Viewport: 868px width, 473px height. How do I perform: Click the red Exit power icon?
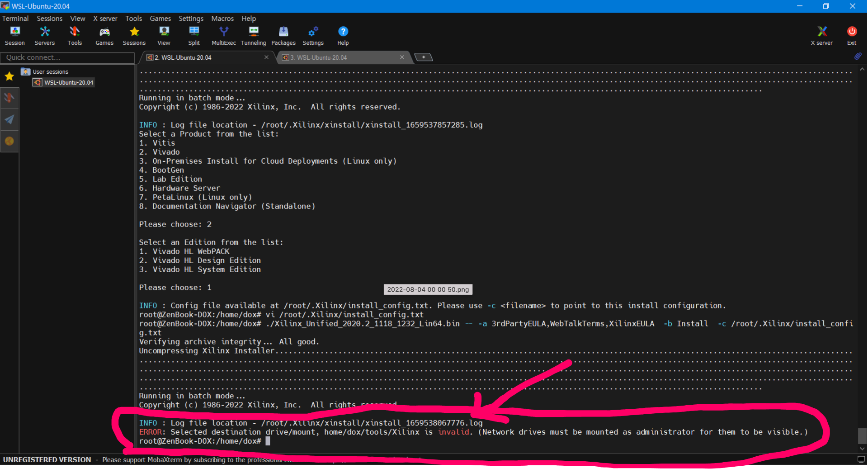852,36
